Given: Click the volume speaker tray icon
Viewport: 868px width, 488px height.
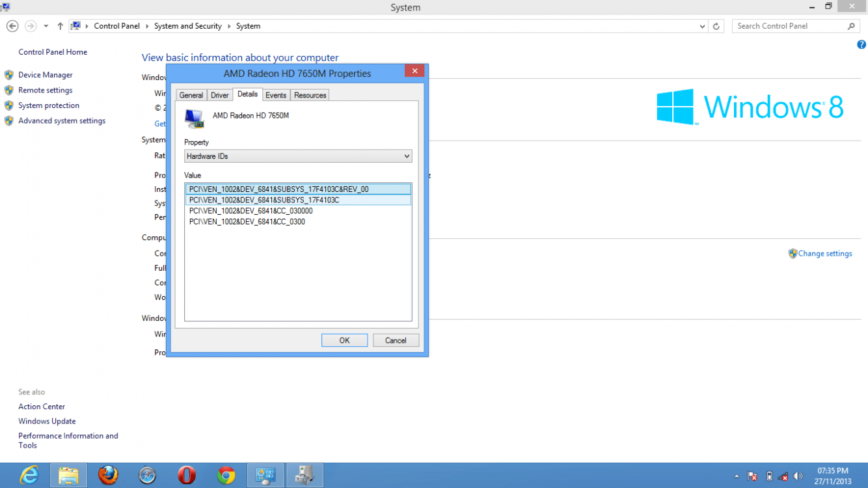Looking at the screenshot, I should 798,476.
